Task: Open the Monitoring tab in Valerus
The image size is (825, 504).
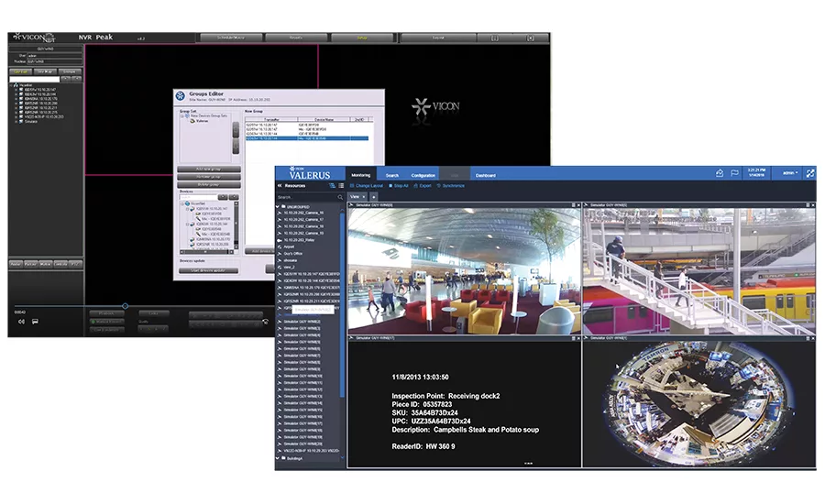Action: [361, 175]
